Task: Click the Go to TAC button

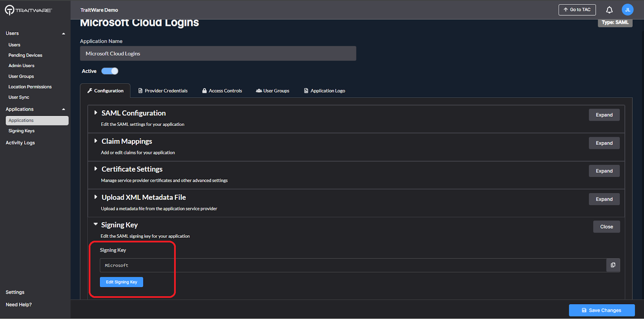Action: (x=577, y=10)
